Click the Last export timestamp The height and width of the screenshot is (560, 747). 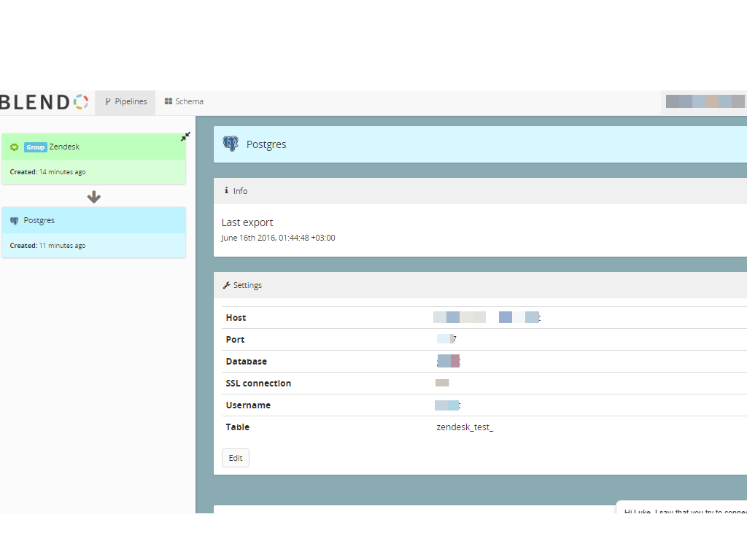(278, 238)
